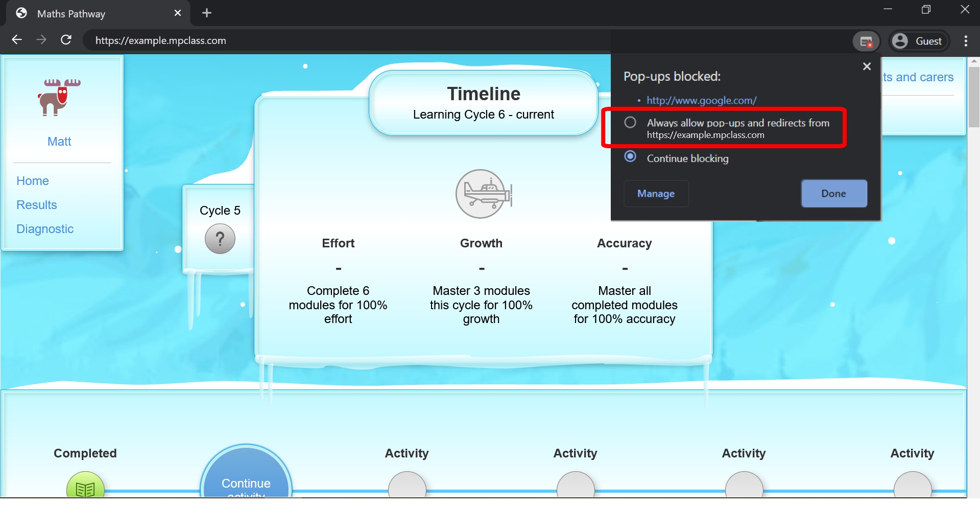Click the Accuracy heading
The image size is (980, 529).
click(625, 243)
